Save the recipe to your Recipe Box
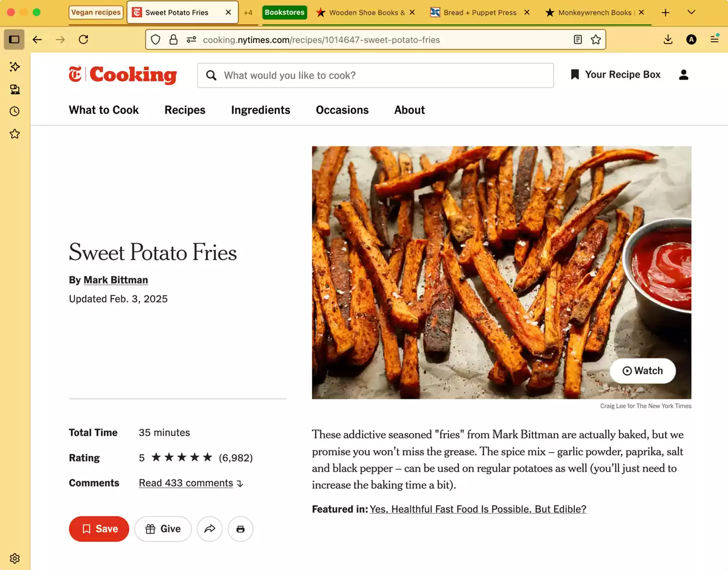 (x=99, y=529)
